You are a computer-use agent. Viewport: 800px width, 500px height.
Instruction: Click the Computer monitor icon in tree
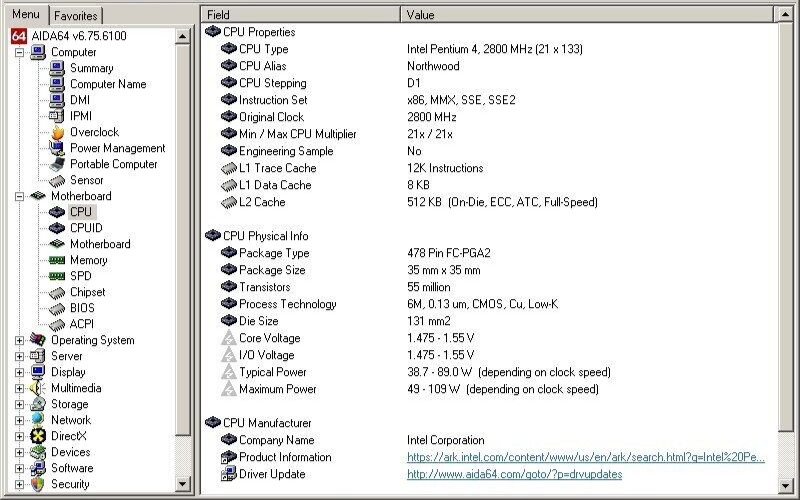tap(38, 52)
